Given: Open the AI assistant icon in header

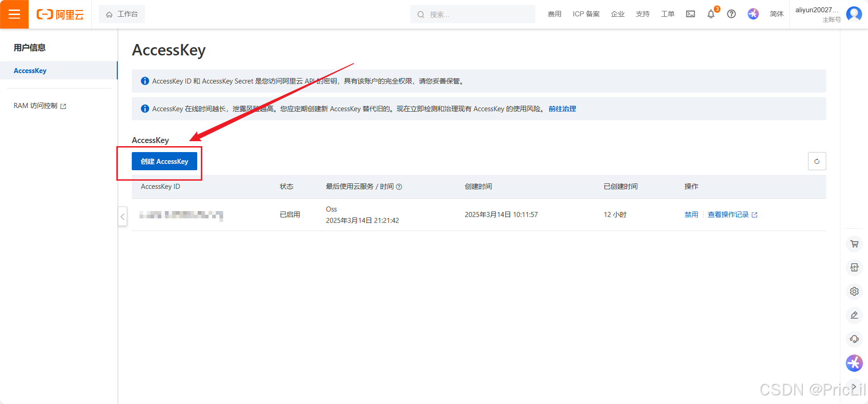Looking at the screenshot, I should click(753, 14).
